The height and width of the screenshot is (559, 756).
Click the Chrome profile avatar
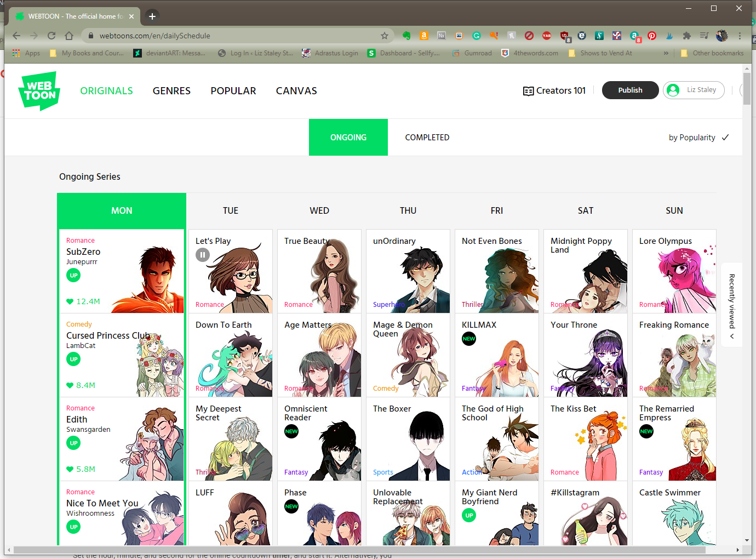point(722,36)
